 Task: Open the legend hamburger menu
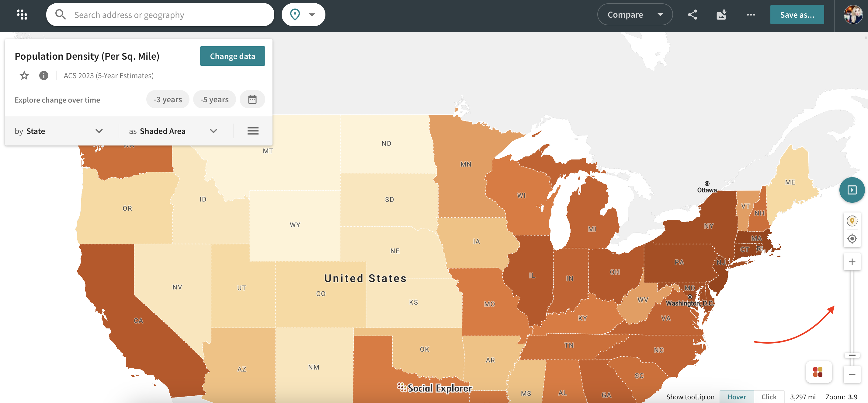click(x=253, y=131)
